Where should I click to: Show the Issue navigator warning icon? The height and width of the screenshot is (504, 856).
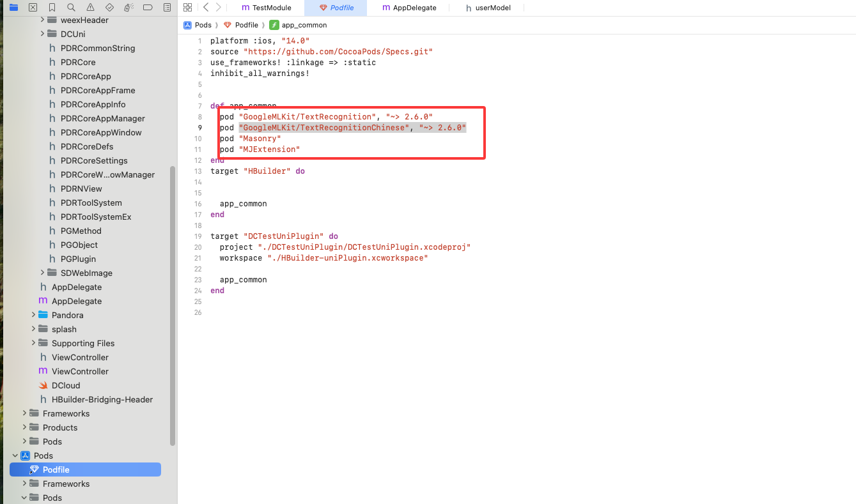90,8
